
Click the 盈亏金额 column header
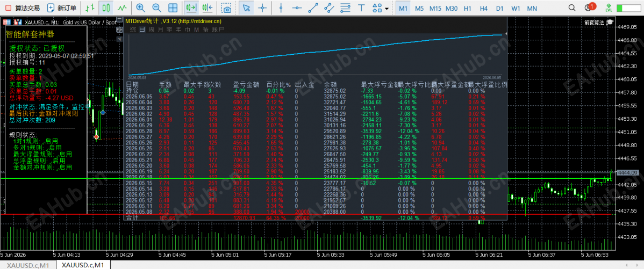(x=246, y=85)
